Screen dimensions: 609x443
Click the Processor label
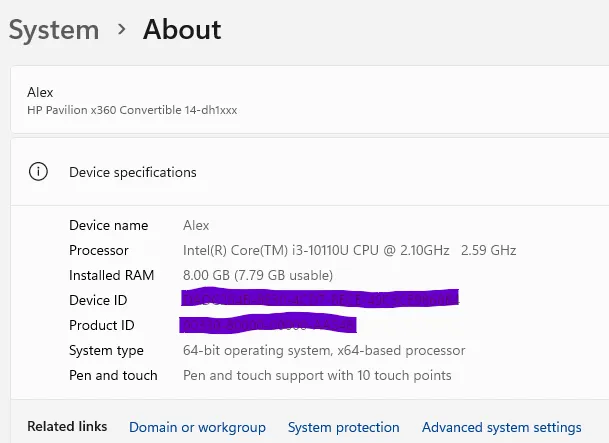tap(99, 250)
